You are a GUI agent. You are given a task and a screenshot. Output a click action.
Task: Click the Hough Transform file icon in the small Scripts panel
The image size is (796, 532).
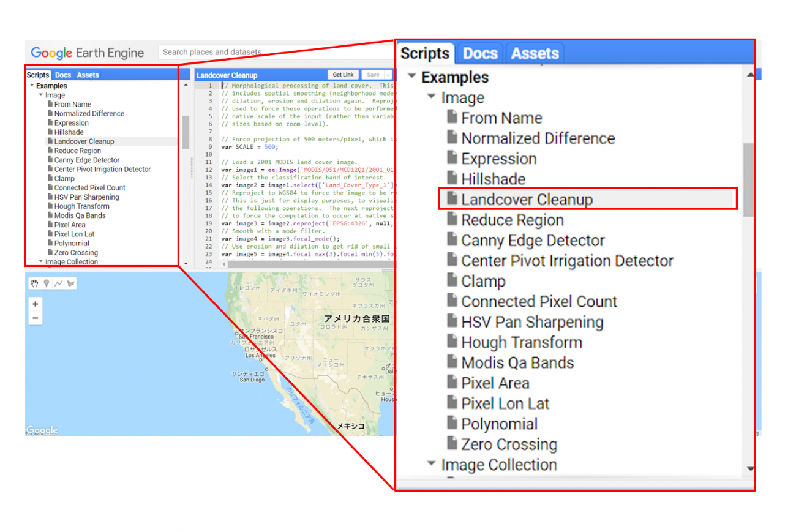click(50, 206)
